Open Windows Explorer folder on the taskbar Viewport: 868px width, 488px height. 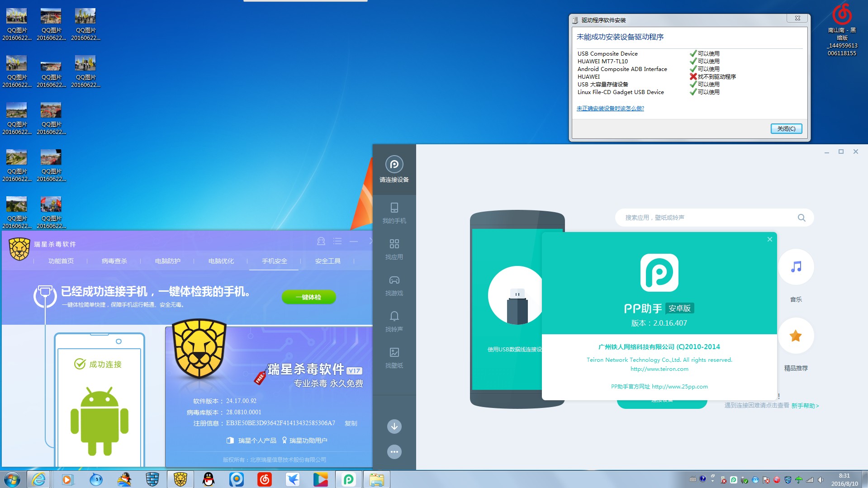point(376,479)
